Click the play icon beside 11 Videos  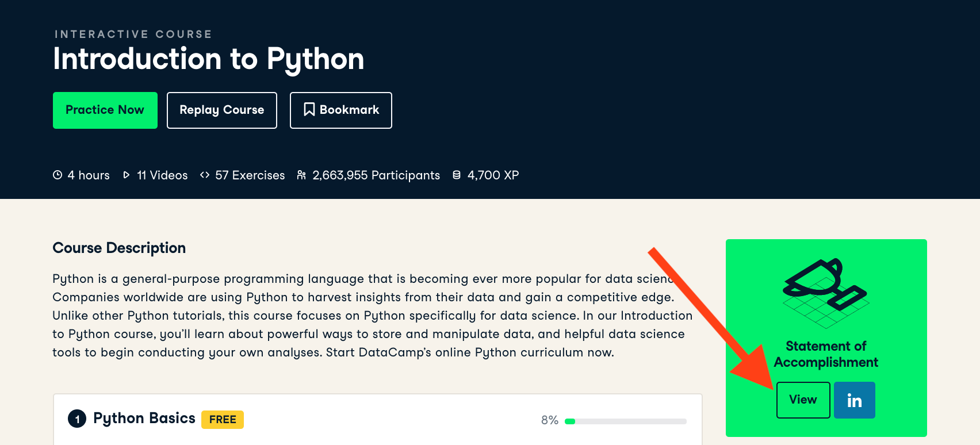point(127,175)
